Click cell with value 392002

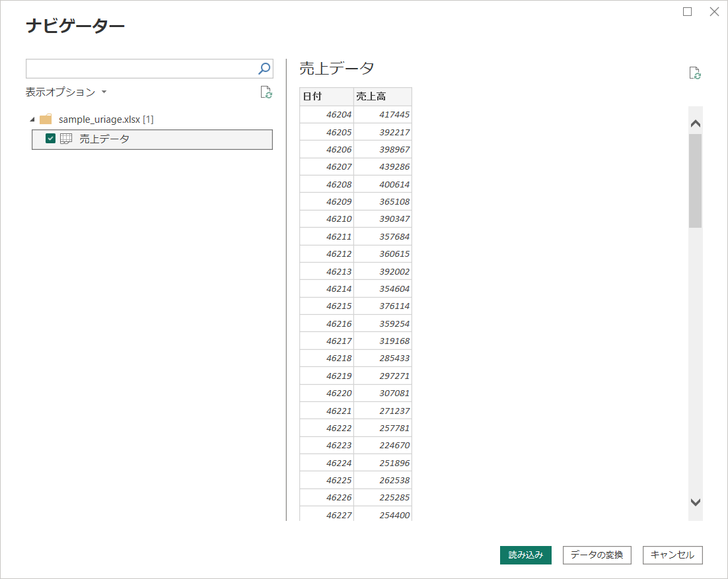(x=382, y=271)
